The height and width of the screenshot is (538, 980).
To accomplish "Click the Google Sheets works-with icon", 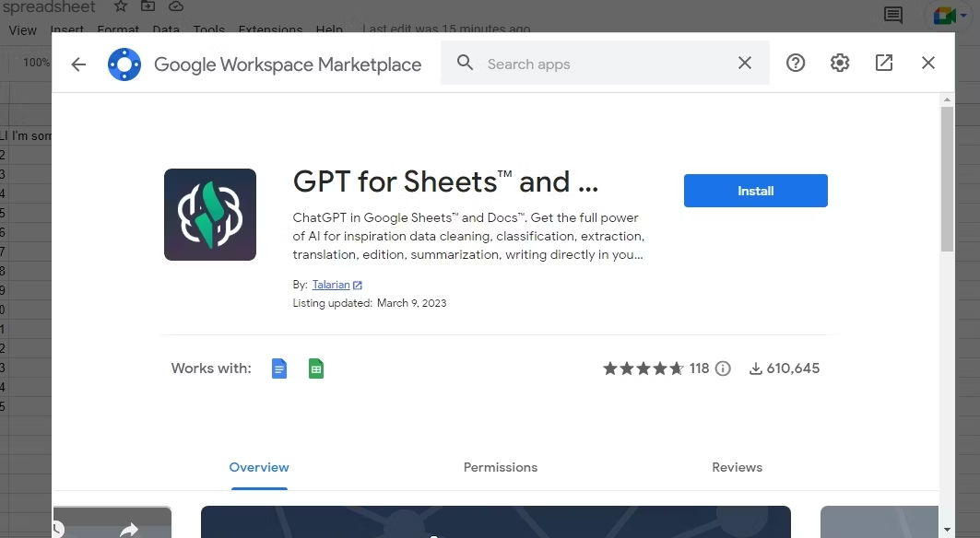I will pos(316,368).
